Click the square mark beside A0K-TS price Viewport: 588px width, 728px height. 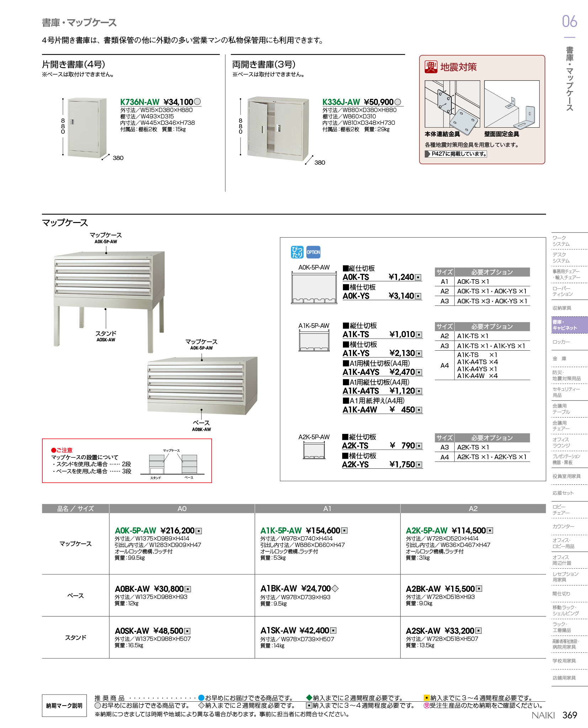pyautogui.click(x=418, y=277)
